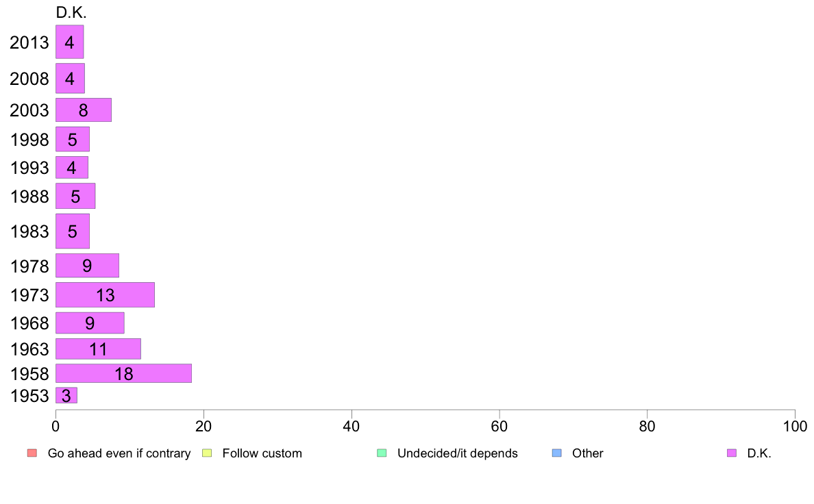Select the 1958 bar showing 18

click(123, 373)
